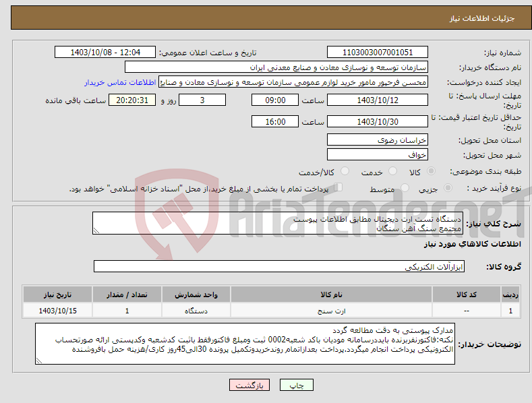The image size is (532, 403).
Task: Click the ارت سنج item name cell
Action: click(x=331, y=311)
